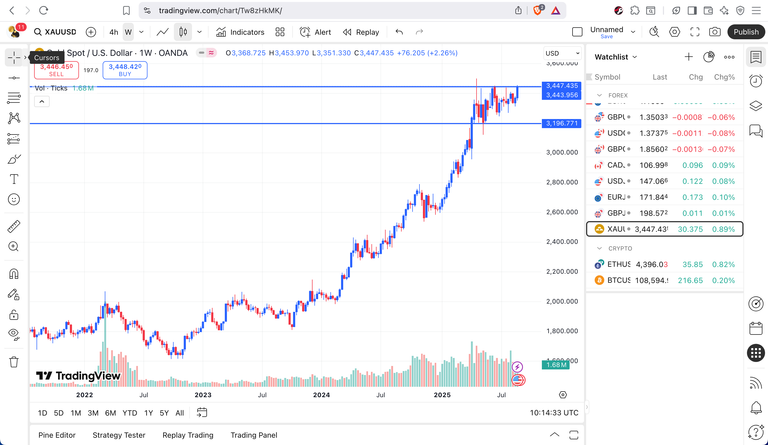The width and height of the screenshot is (768, 445).
Task: Collapse the CRYPTO watchlist section
Action: (x=600, y=249)
